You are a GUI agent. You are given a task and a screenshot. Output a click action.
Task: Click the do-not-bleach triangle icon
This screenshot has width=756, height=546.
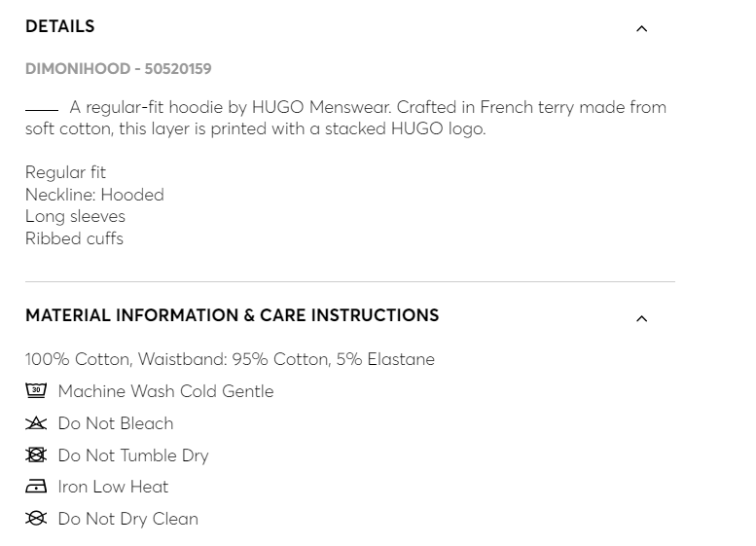[36, 423]
